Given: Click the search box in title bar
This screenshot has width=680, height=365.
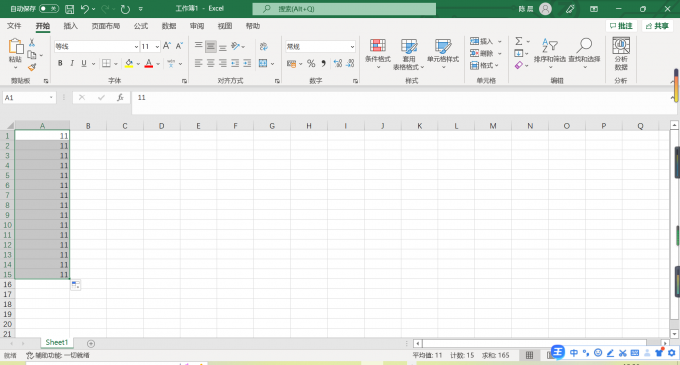Looking at the screenshot, I should click(x=344, y=9).
